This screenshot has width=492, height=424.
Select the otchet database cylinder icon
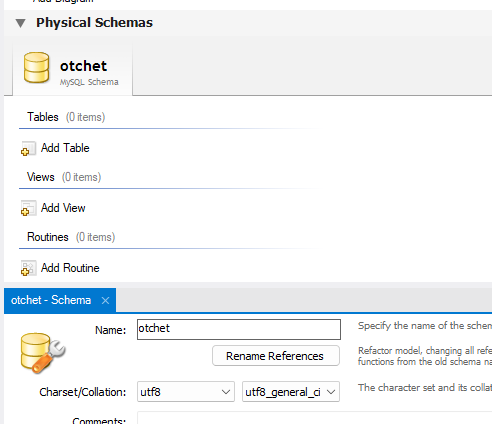(36, 67)
